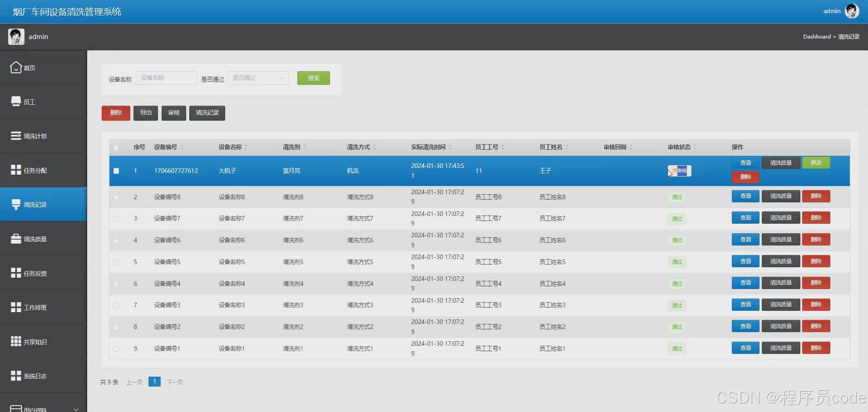Click 清洗质量 button for 设备编号5 row
Viewport: 868px width, 412px height.
781,261
